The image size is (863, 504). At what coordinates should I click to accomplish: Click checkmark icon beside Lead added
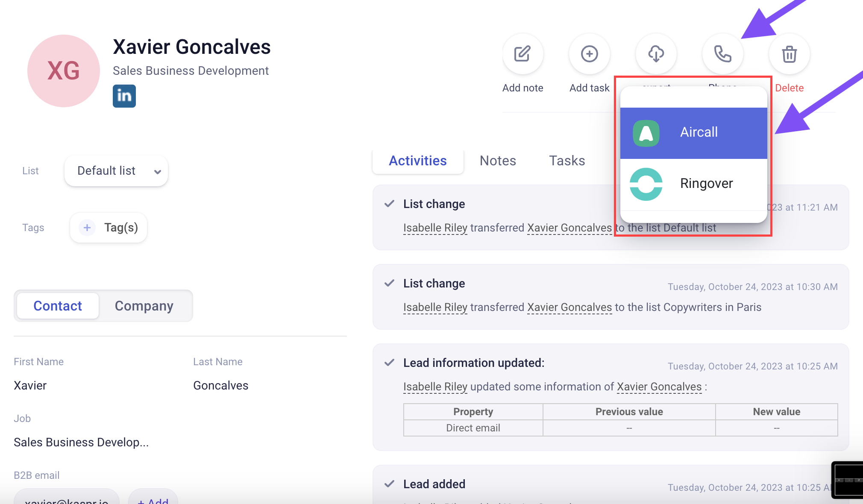coord(389,484)
